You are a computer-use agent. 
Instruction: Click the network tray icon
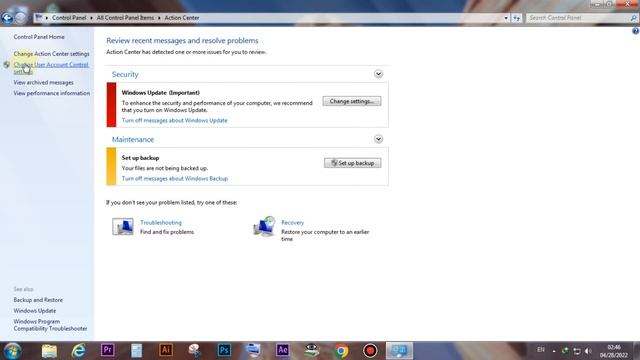click(577, 351)
